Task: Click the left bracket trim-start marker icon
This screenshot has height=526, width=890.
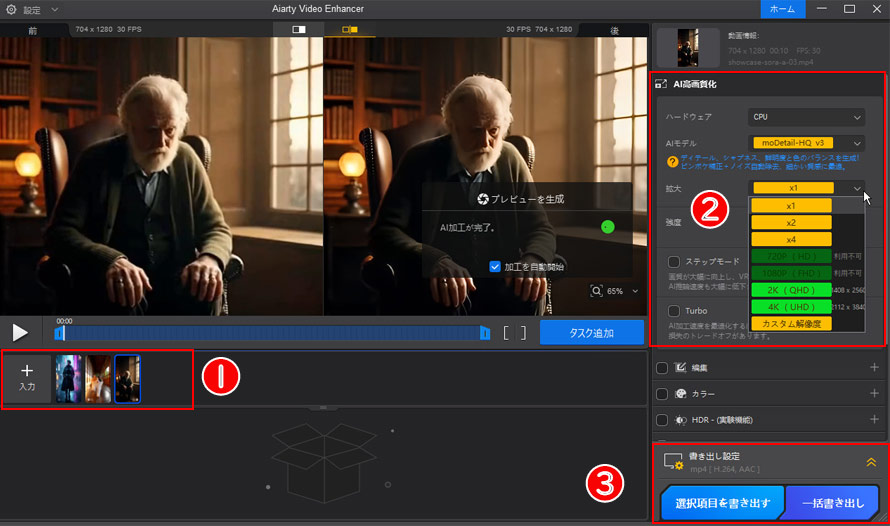Action: point(507,333)
